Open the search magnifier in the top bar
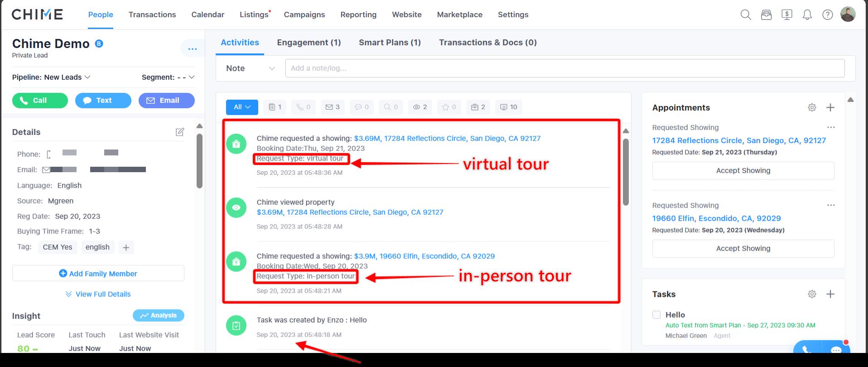This screenshot has width=868, height=367. (x=746, y=15)
